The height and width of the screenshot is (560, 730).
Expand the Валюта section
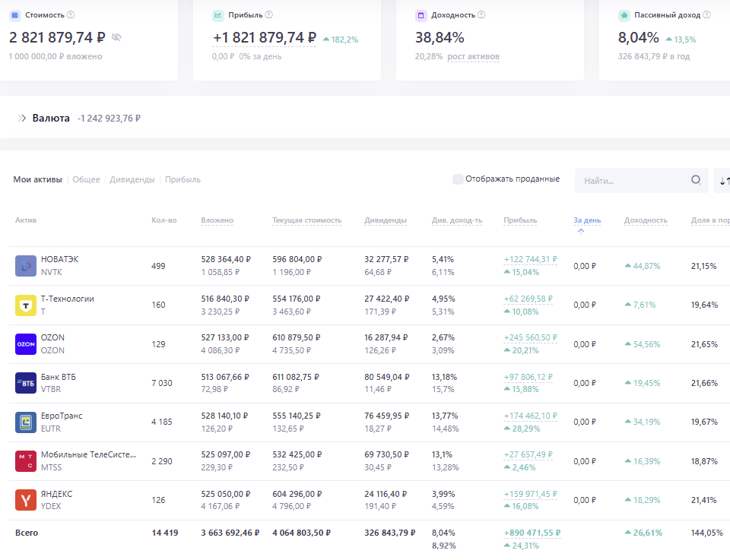click(x=22, y=119)
